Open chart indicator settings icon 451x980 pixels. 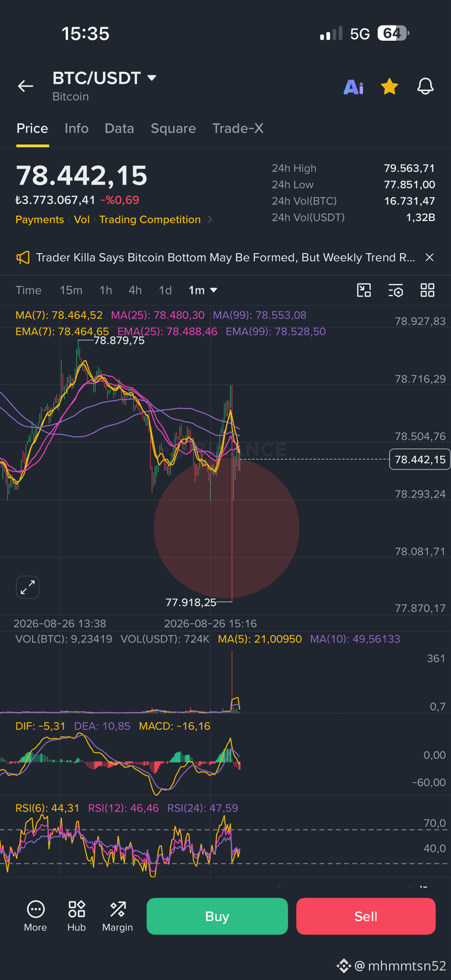click(x=396, y=290)
